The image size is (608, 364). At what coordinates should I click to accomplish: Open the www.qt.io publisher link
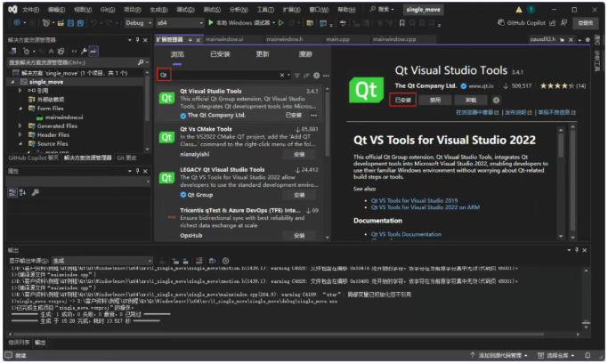coord(481,86)
